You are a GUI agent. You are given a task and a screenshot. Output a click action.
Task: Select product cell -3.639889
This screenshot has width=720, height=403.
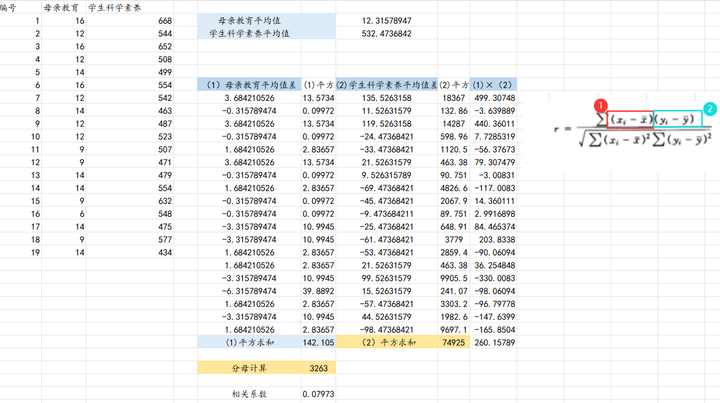click(x=493, y=111)
